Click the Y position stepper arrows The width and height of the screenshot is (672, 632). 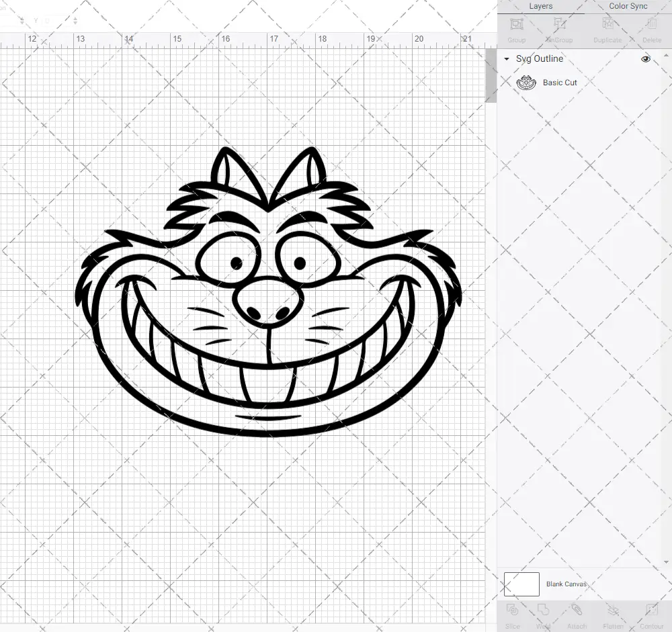[x=75, y=20]
